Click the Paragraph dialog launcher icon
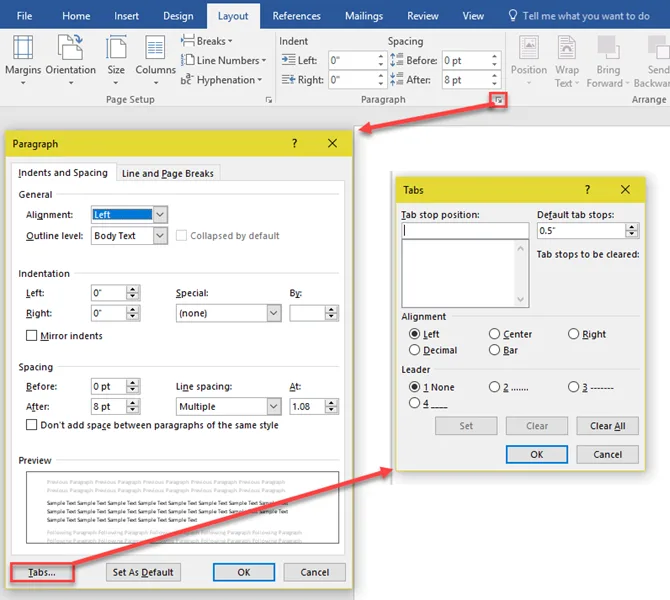The height and width of the screenshot is (600, 670). coord(497,100)
